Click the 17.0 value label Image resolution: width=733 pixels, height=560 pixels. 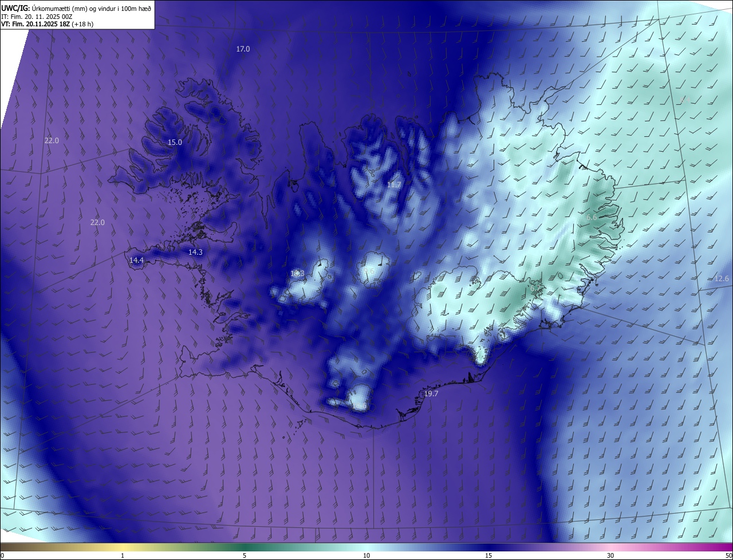coord(243,49)
